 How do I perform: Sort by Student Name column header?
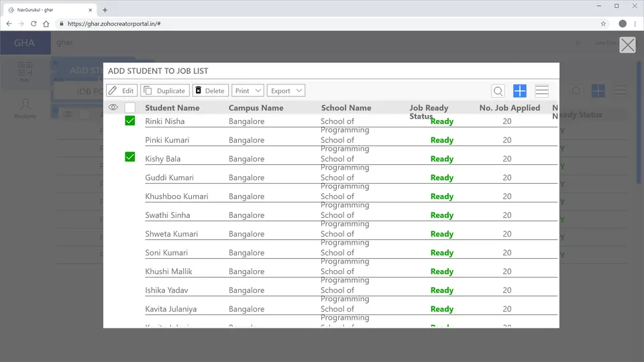coord(172,107)
